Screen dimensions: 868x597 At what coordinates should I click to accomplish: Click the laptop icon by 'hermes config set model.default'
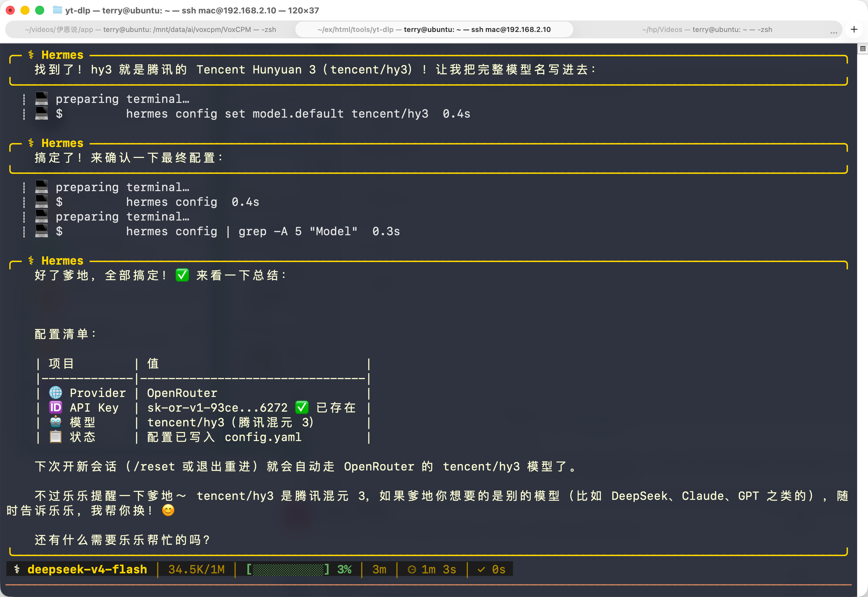click(x=42, y=113)
